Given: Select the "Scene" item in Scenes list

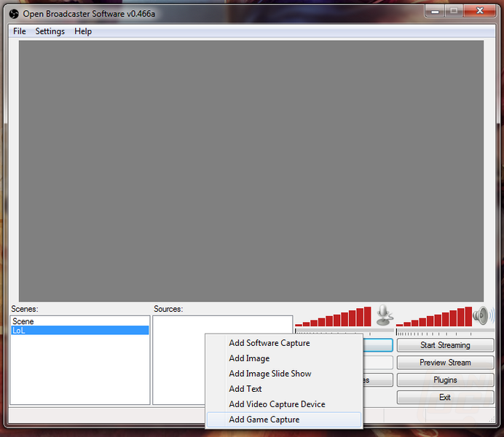Looking at the screenshot, I should coord(23,321).
